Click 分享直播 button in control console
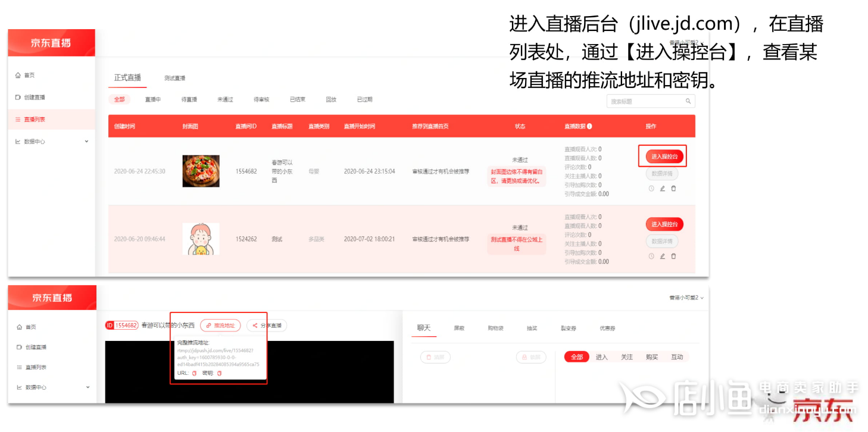868x432 pixels. click(x=267, y=325)
